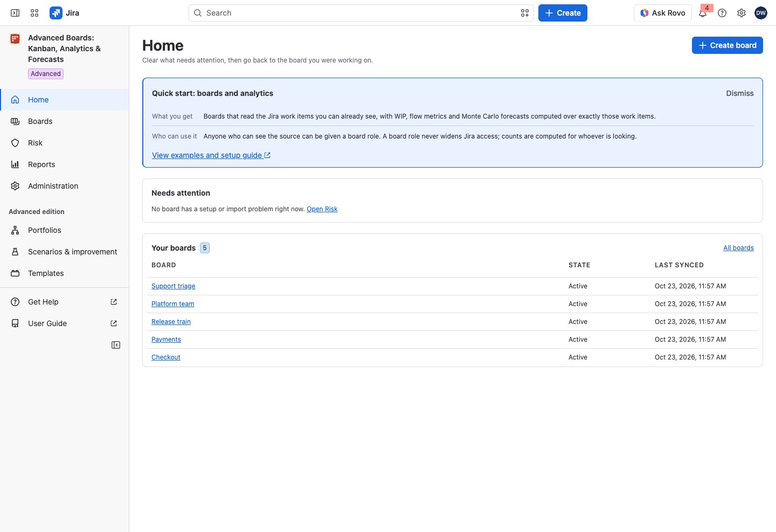Open the Support triage board

click(174, 286)
